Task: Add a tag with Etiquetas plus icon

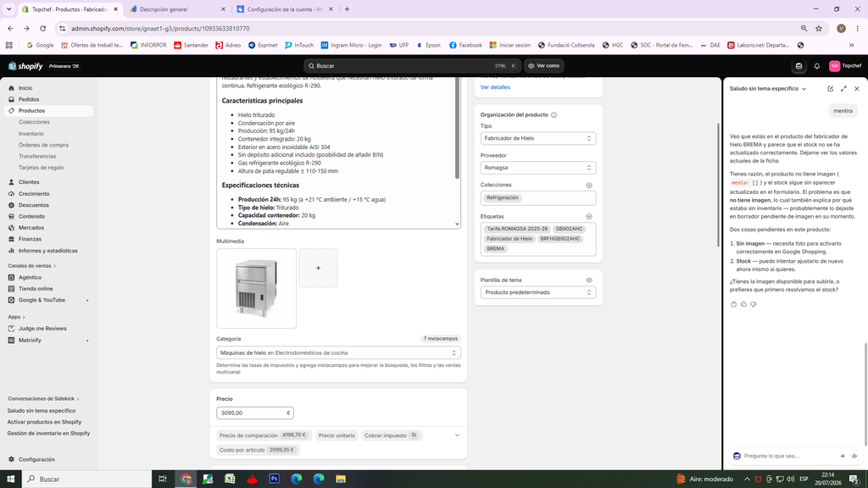Action: point(589,217)
